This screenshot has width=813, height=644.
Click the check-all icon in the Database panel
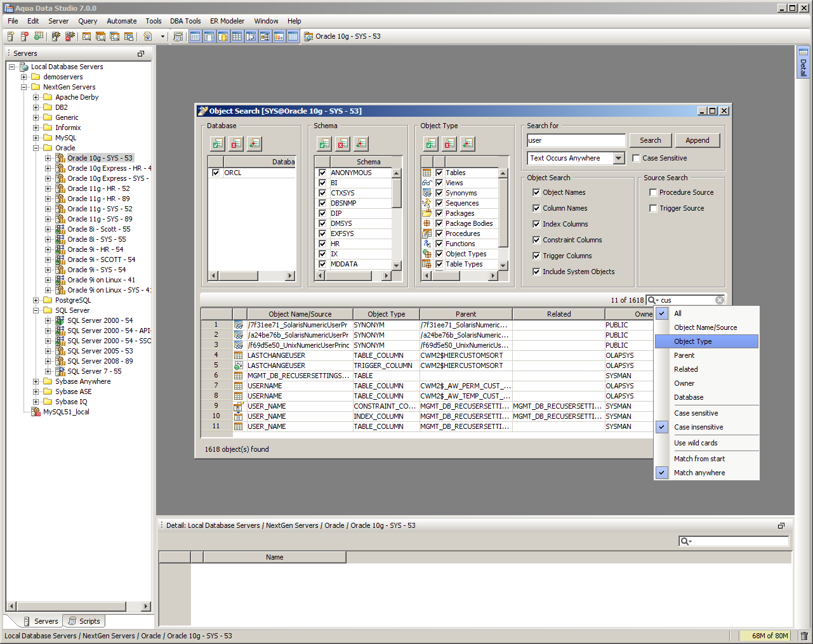[x=218, y=144]
